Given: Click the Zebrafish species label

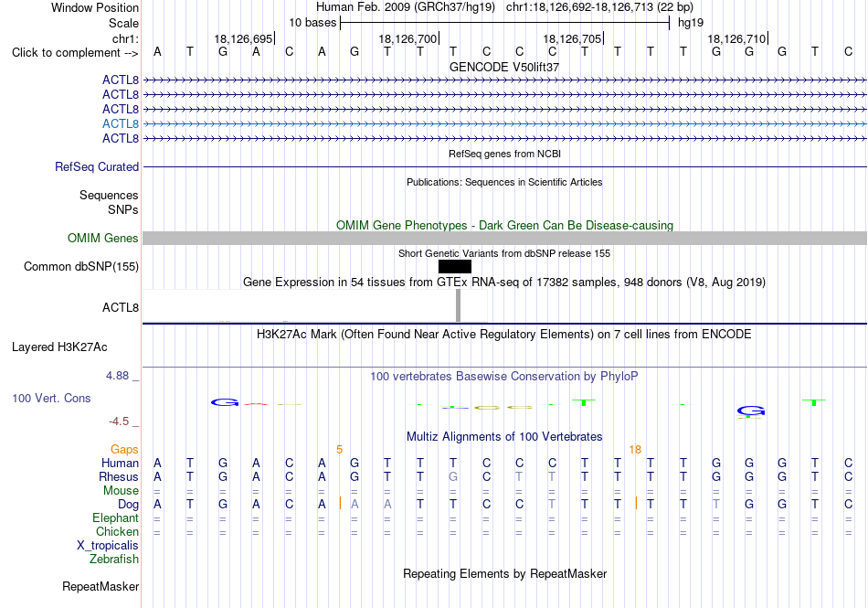Looking at the screenshot, I should (113, 560).
